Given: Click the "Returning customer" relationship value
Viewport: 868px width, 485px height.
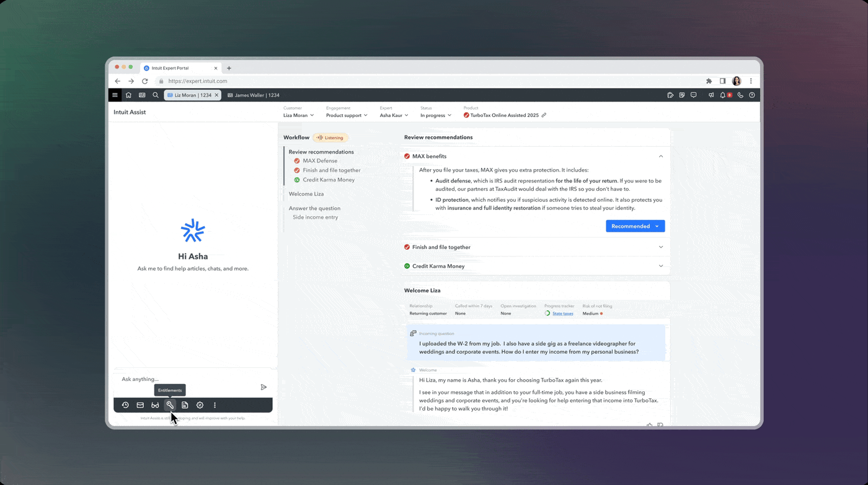Looking at the screenshot, I should click(x=428, y=313).
